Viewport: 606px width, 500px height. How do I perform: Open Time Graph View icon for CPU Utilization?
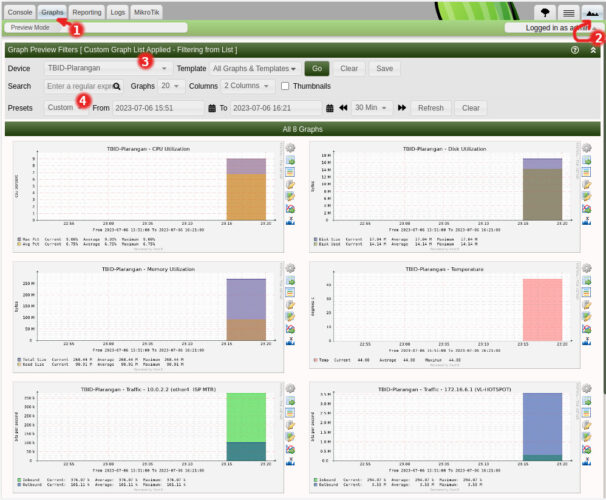point(290,160)
